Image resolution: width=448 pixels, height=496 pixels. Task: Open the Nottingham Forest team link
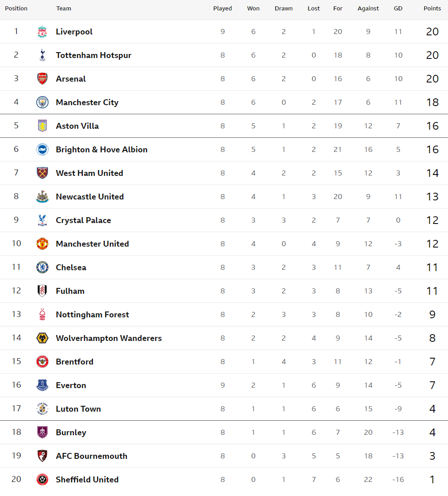pos(93,315)
